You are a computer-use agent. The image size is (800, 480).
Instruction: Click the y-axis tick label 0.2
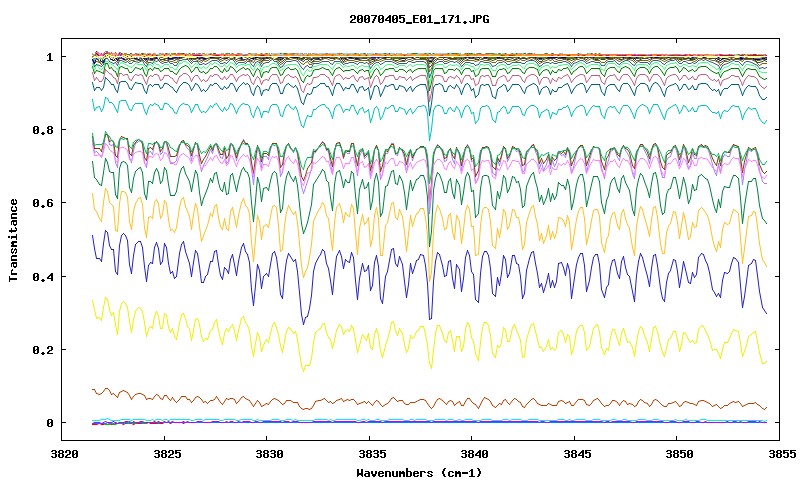43,350
